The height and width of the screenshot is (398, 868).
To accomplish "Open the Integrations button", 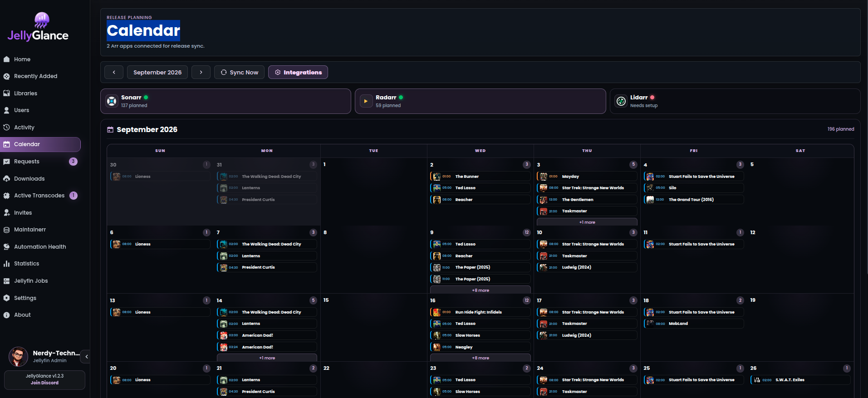I will pos(298,72).
